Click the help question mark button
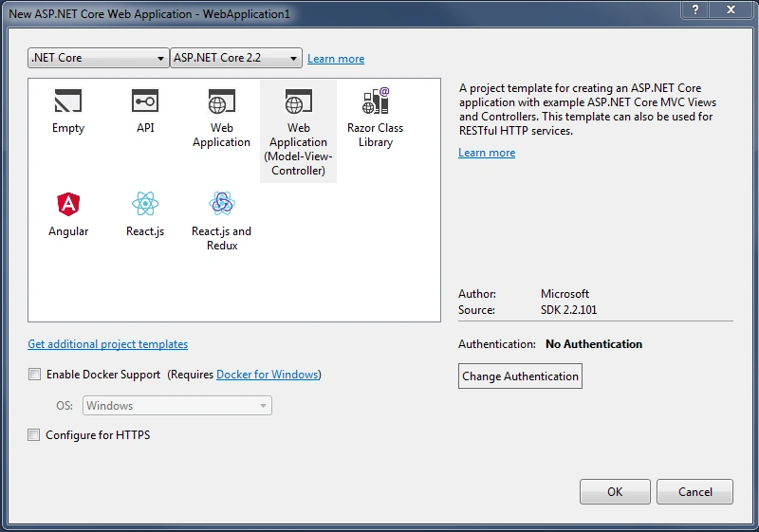The image size is (759, 532). click(x=695, y=9)
